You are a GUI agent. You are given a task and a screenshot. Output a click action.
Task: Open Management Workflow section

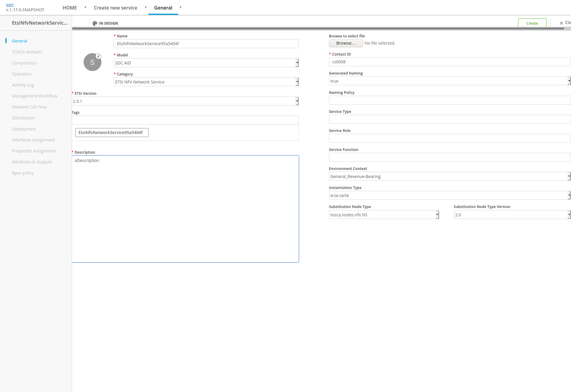coord(34,96)
